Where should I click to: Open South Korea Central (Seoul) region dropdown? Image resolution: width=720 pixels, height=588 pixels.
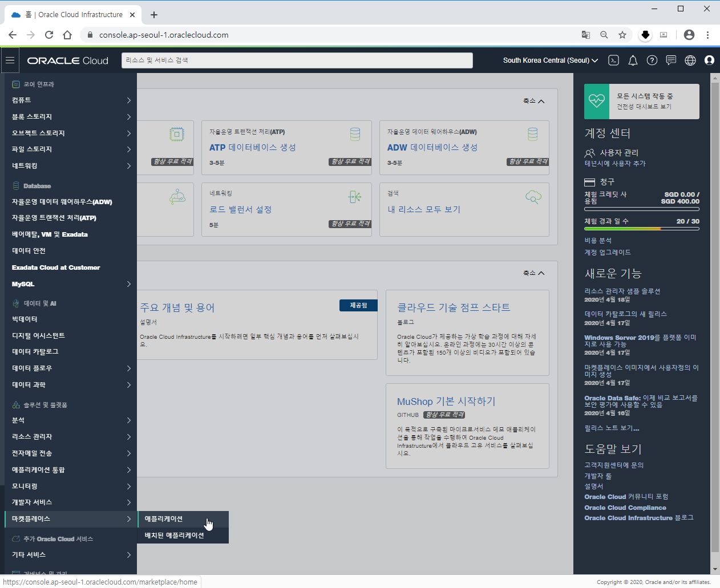point(551,60)
